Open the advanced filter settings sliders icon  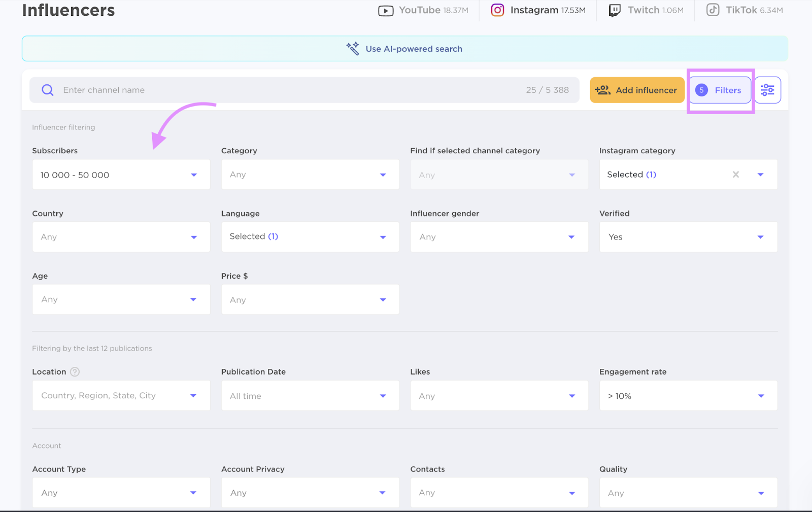767,90
